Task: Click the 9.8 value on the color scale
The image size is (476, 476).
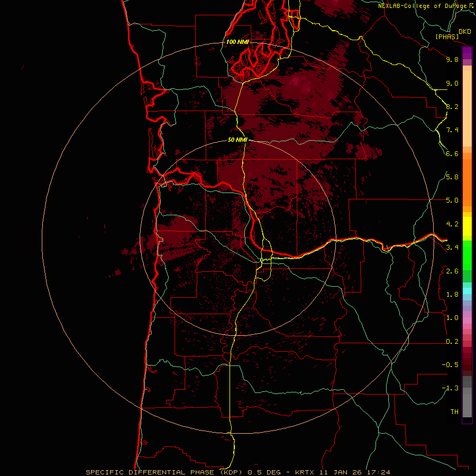Action: pos(452,59)
